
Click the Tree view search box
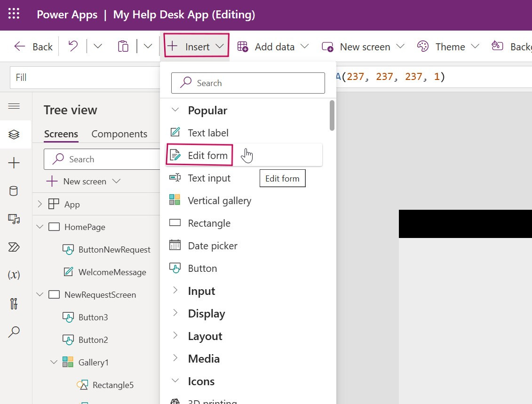click(x=102, y=159)
